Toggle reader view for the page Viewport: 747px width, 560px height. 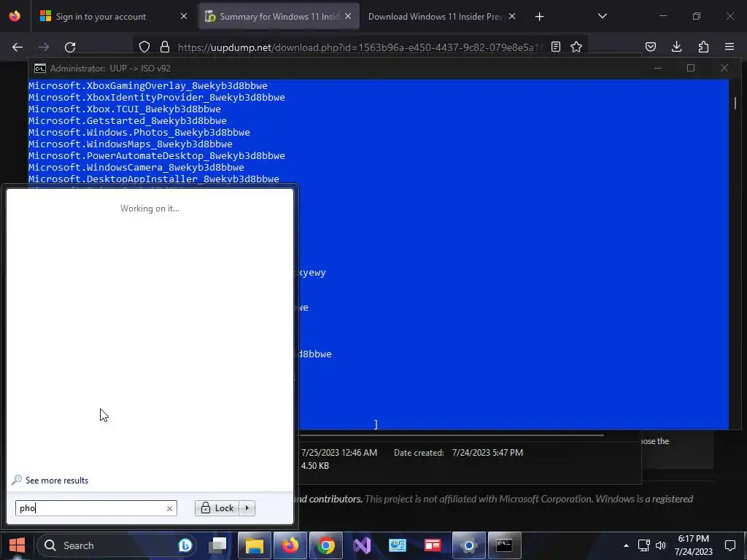tap(555, 47)
